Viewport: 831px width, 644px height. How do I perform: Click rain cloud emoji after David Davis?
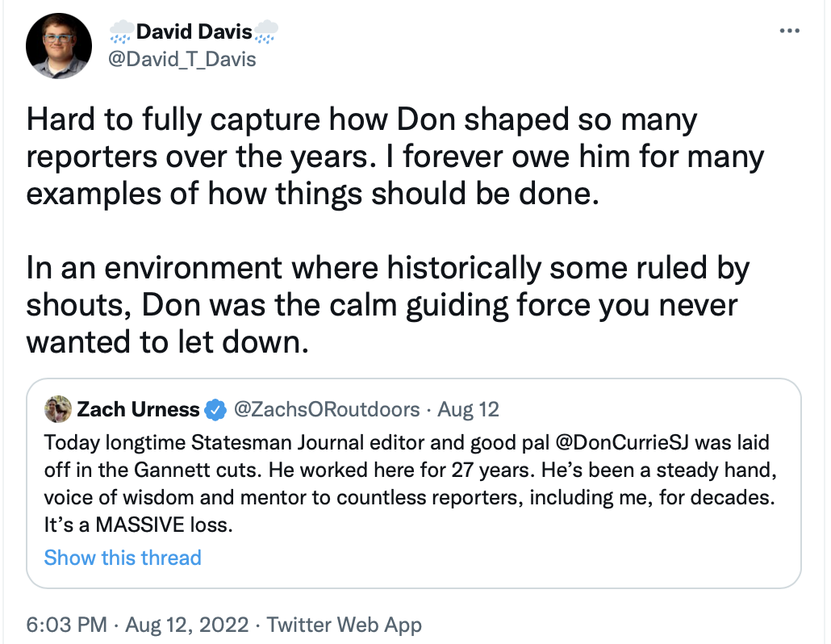266,33
